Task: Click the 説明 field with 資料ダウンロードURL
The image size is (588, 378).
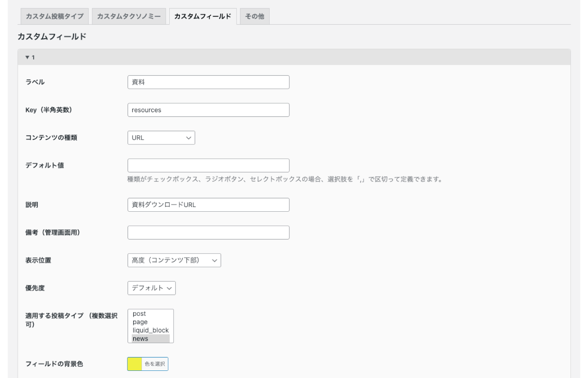Action: pyautogui.click(x=208, y=205)
